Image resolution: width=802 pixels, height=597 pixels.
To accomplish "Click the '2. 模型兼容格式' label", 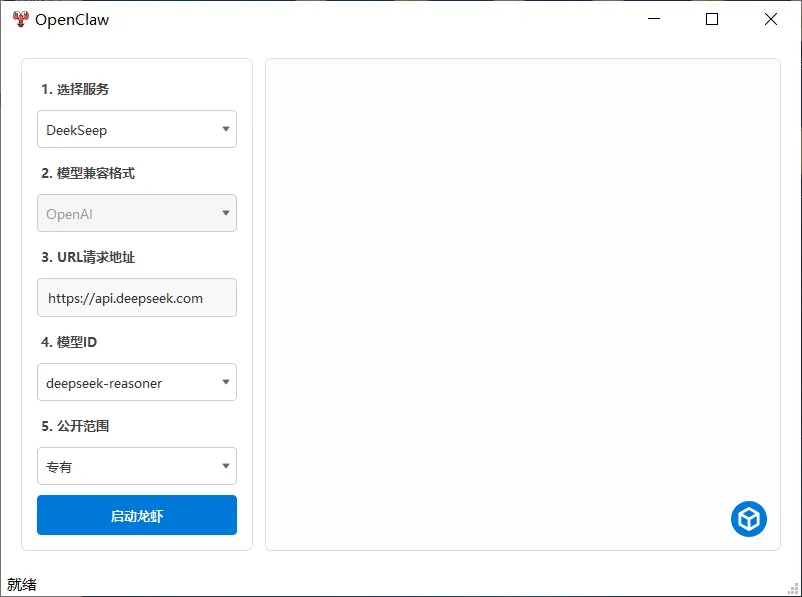I will (x=88, y=173).
